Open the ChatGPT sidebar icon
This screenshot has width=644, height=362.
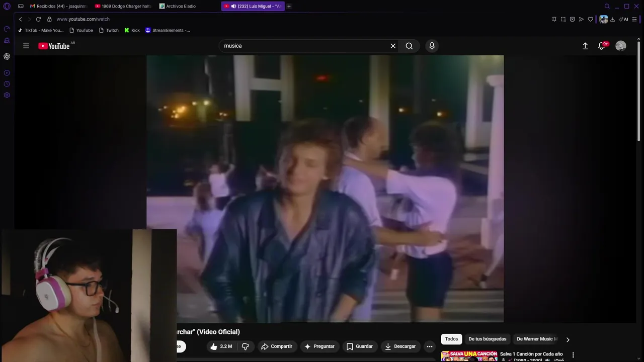7,56
